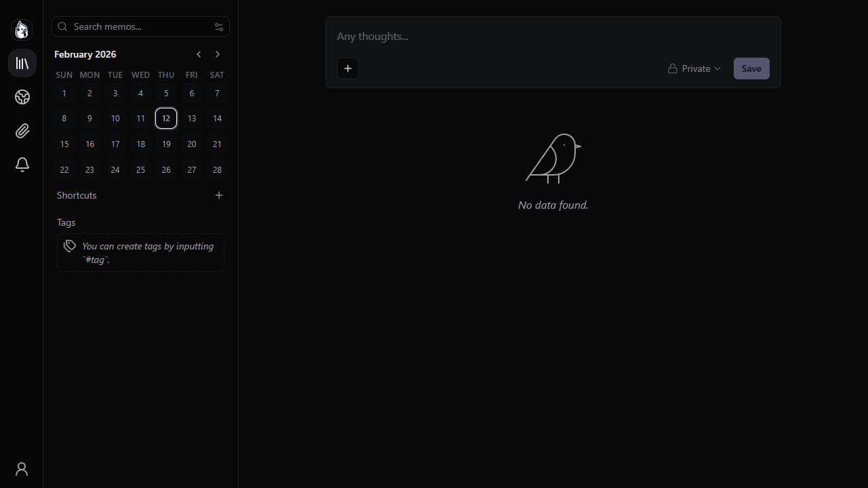Select day 12 on the calendar
This screenshot has width=868, height=488.
166,118
